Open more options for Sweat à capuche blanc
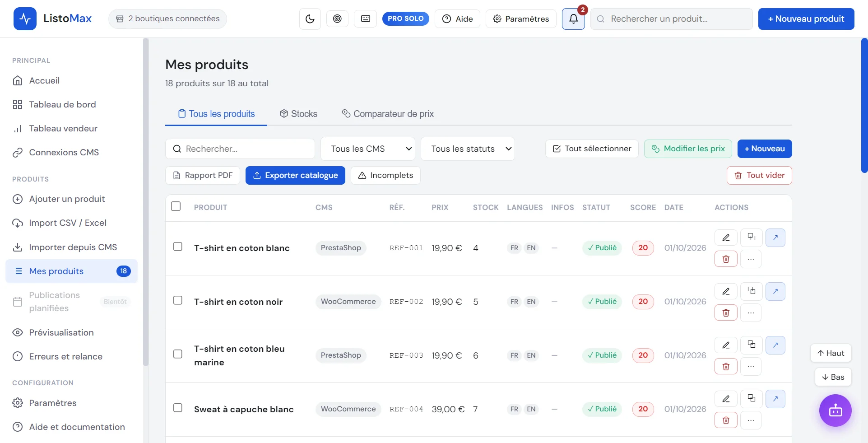 point(751,420)
